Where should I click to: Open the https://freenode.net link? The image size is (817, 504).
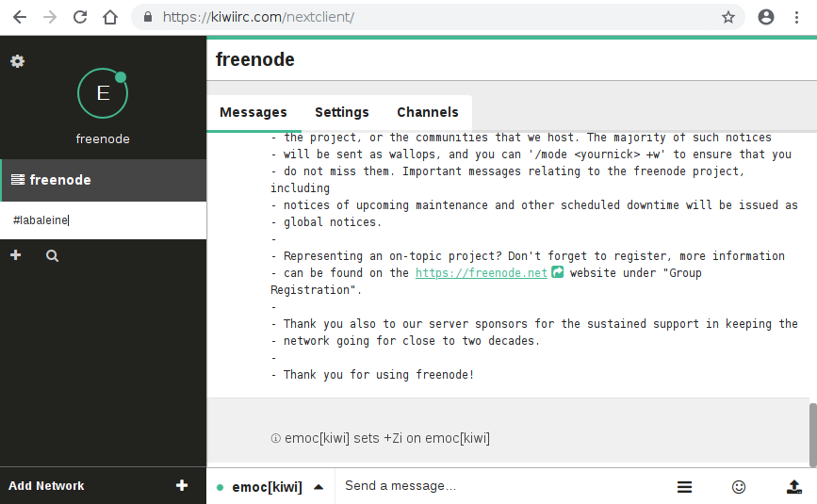tap(481, 273)
